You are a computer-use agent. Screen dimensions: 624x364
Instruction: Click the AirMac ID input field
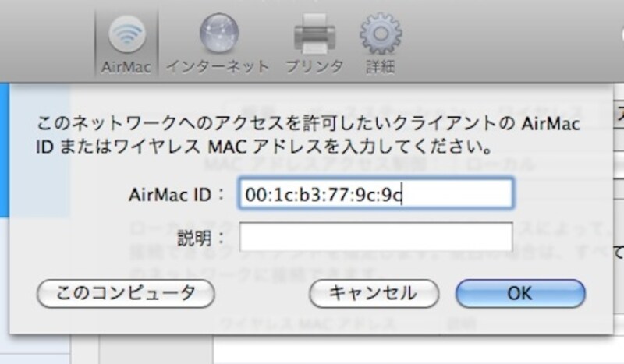376,194
